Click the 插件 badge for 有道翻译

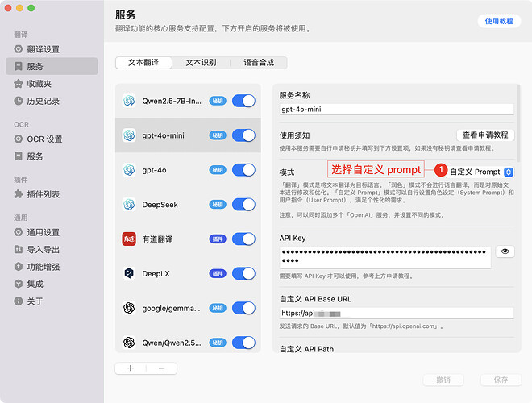[x=218, y=239]
